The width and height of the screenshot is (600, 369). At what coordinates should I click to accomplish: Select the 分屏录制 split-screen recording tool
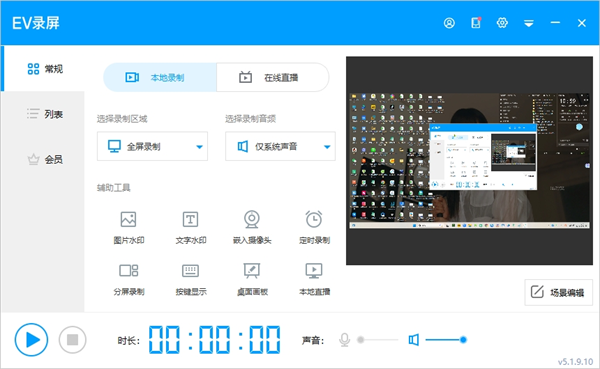point(129,279)
